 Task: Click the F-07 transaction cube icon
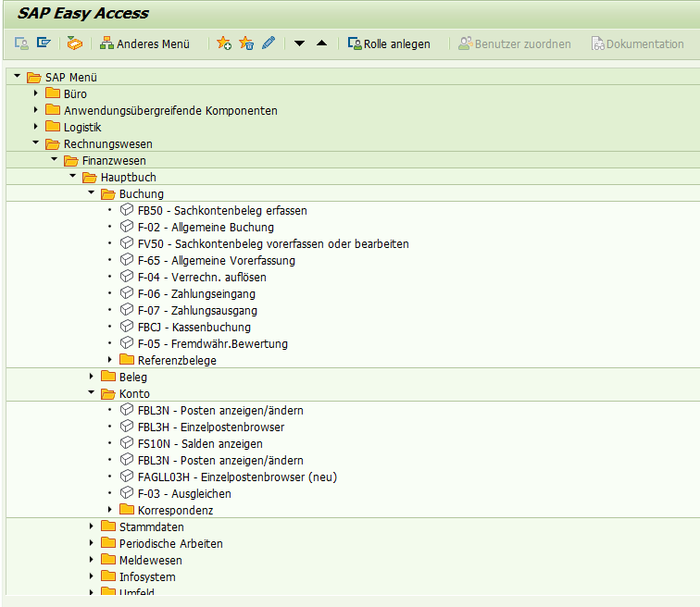pos(127,310)
